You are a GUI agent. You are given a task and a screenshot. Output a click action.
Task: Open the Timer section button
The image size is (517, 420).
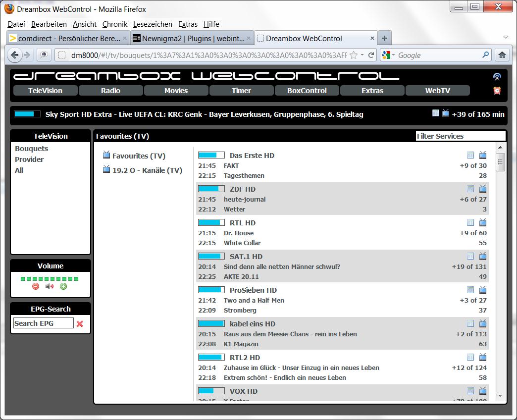(241, 91)
